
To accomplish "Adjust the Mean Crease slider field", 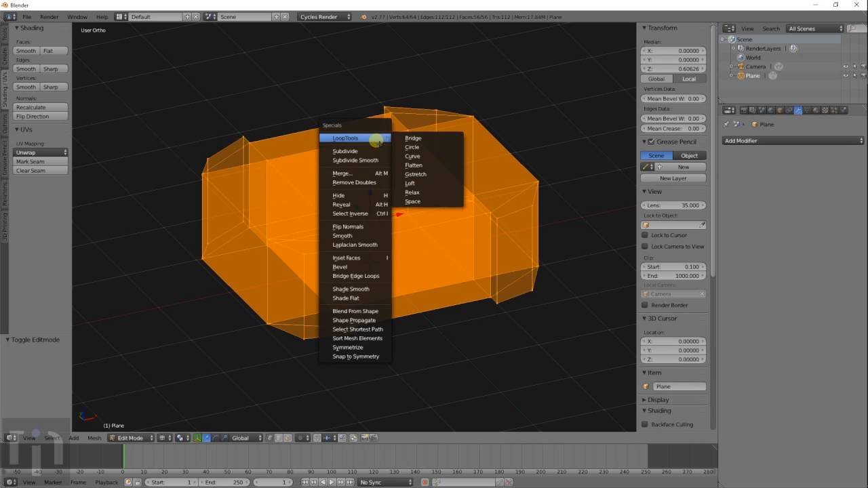I will [x=673, y=128].
